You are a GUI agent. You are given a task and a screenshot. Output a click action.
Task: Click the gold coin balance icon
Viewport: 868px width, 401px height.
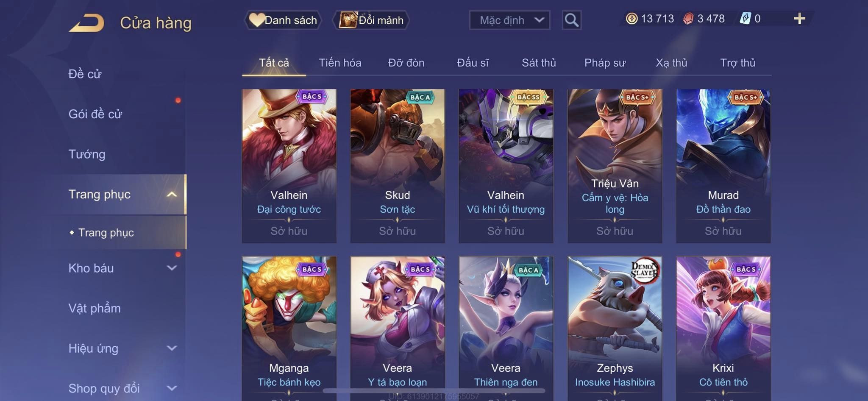click(632, 19)
